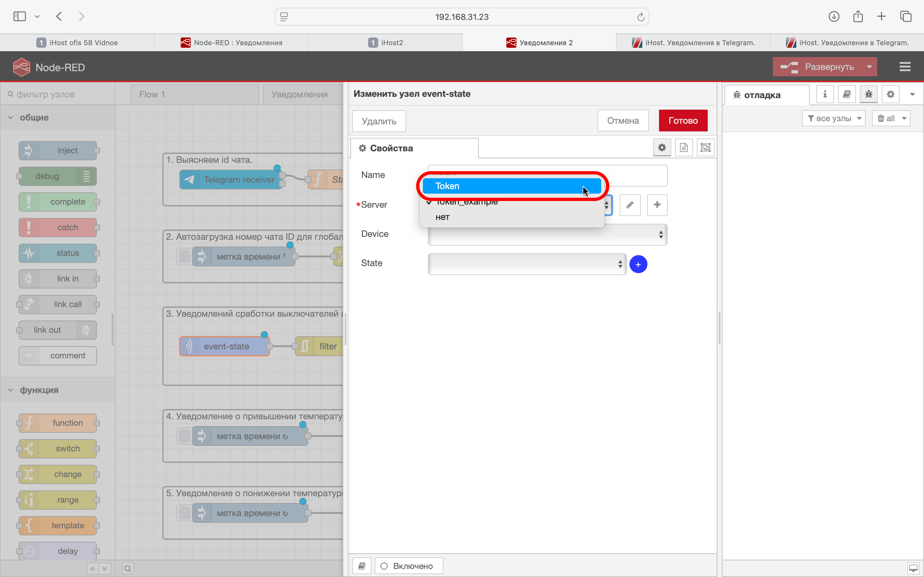Image resolution: width=924 pixels, height=577 pixels.
Task: Open info sidebar icon
Action: click(825, 94)
